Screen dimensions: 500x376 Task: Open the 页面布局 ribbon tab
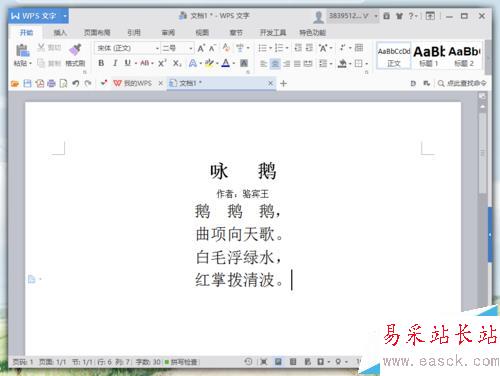pos(97,33)
